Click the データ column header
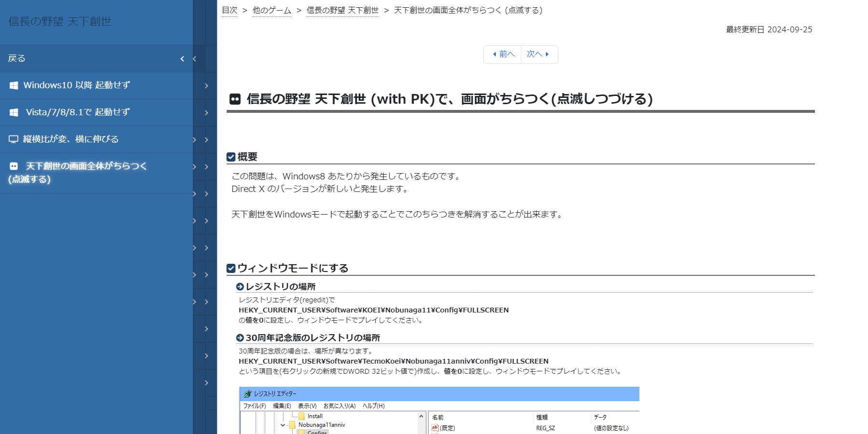This screenshot has width=868, height=434. [x=600, y=418]
